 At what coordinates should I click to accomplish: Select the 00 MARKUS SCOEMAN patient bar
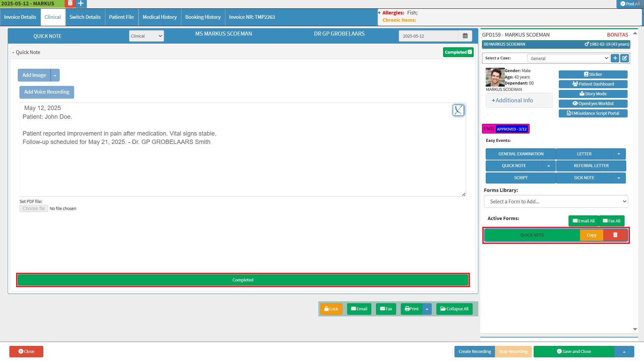tap(556, 44)
